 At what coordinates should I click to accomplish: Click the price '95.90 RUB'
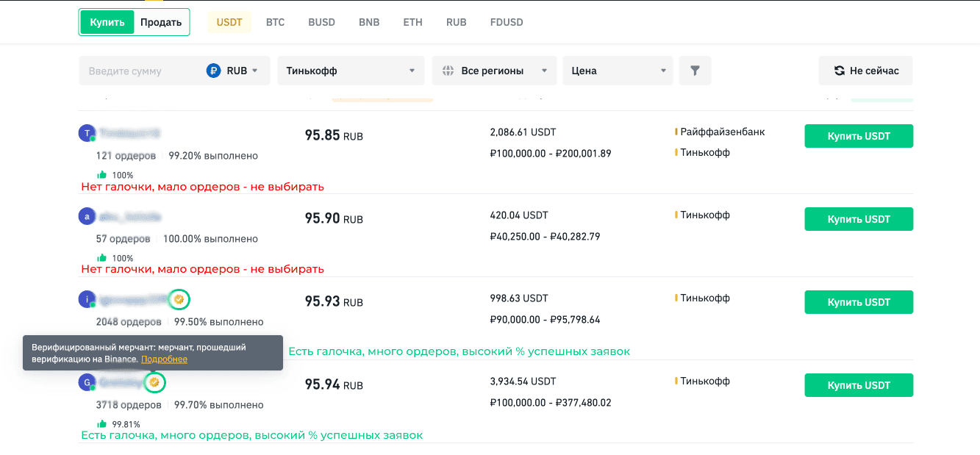[x=334, y=218]
